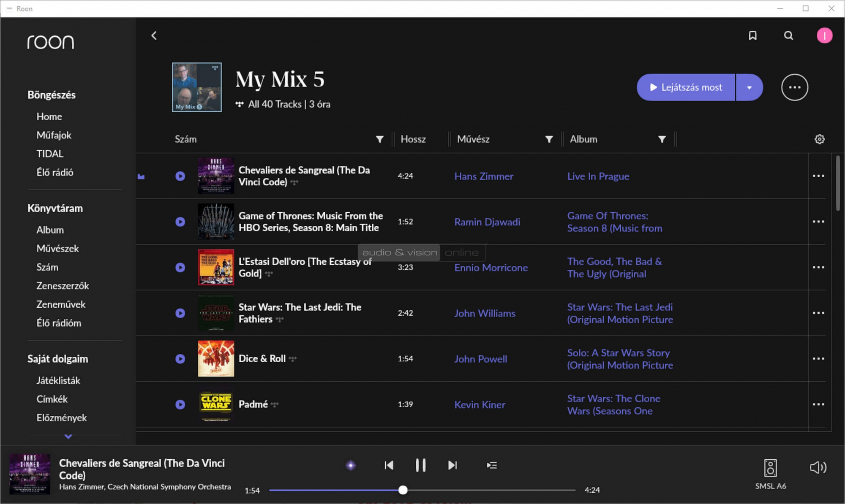This screenshot has height=504, width=845.
Task: Open artist John Williams link
Action: click(x=485, y=313)
